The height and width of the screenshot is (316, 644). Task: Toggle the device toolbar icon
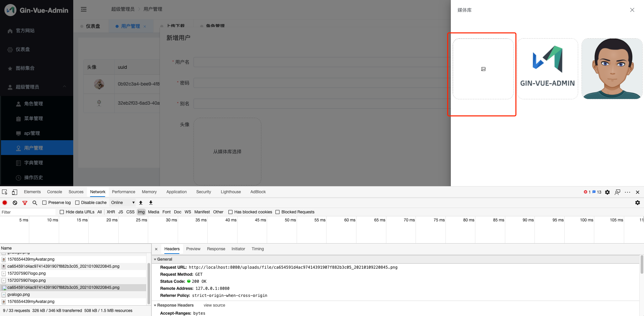coord(14,192)
